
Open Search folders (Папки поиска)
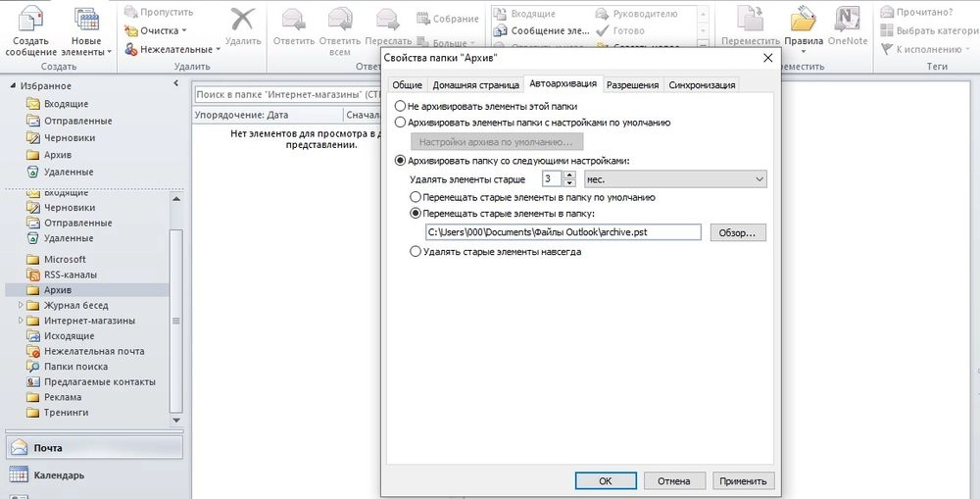[75, 367]
